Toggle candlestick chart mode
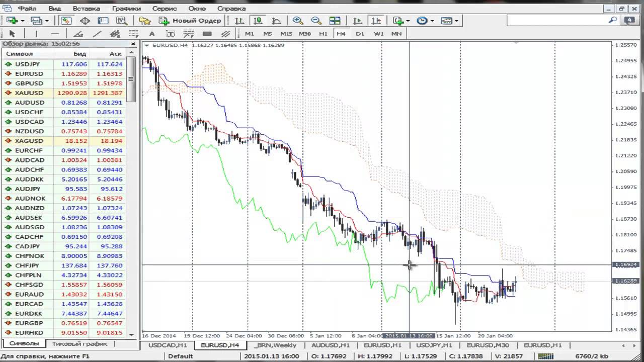 point(258,21)
